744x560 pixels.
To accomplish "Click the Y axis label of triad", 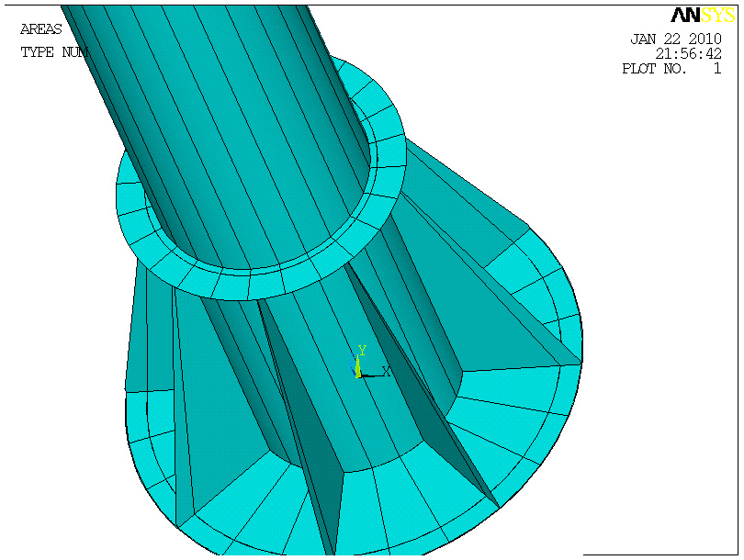I will click(362, 351).
